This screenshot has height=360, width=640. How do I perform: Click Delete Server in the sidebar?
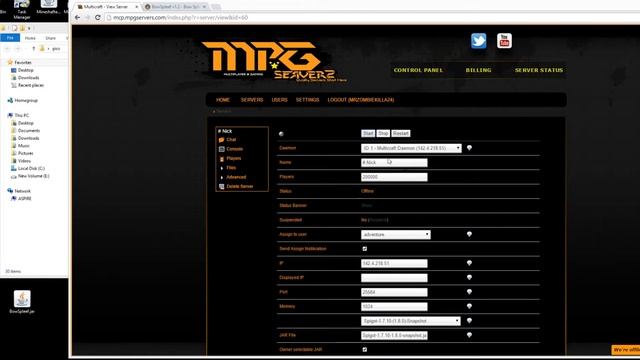point(240,187)
